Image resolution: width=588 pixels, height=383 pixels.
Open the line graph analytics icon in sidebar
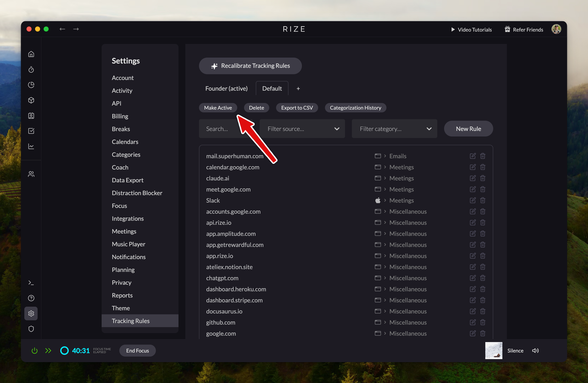(31, 146)
